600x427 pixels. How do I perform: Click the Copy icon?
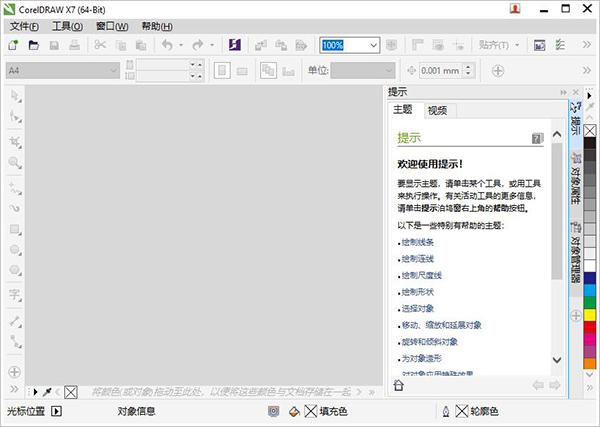pyautogui.click(x=121, y=46)
